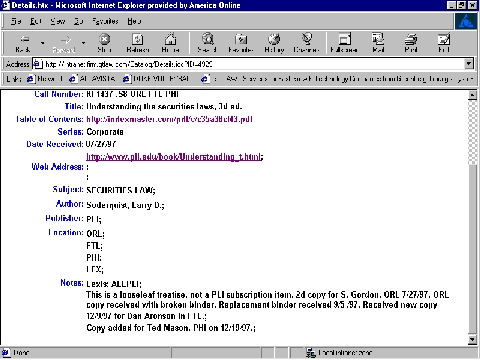
Task: Click the Print toolbar icon
Action: [411, 39]
